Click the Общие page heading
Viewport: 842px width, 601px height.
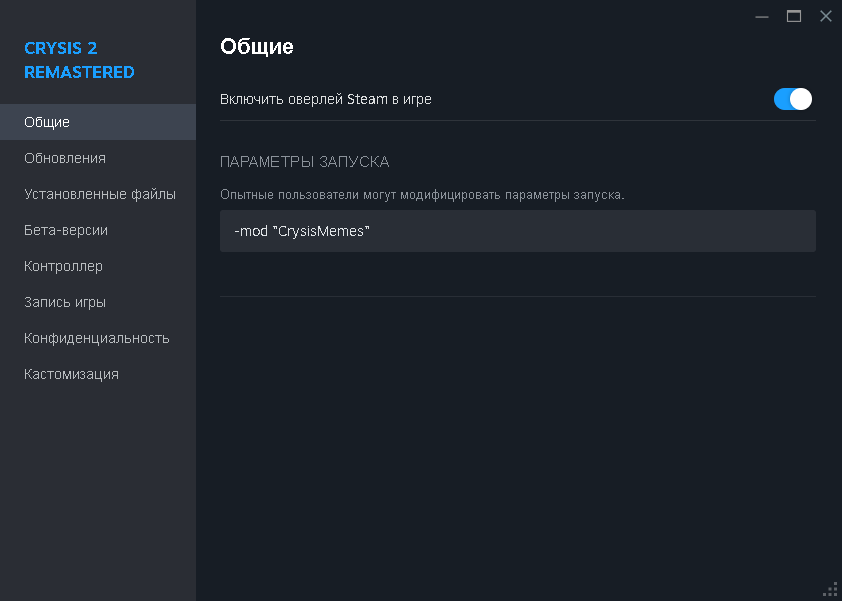click(x=256, y=46)
